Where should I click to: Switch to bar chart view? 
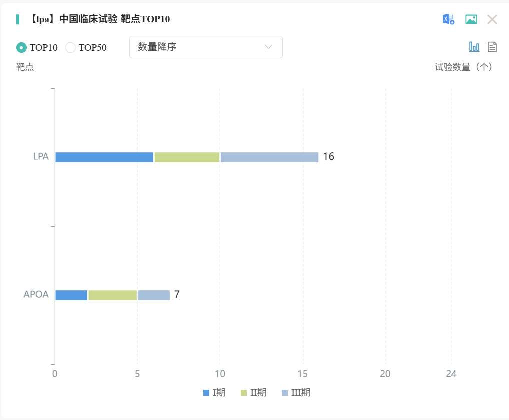click(x=474, y=47)
